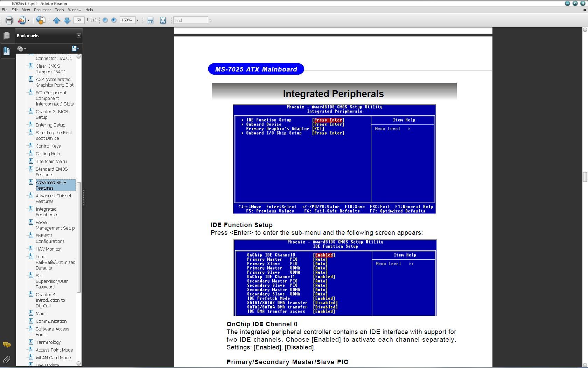Open the File menu
The width and height of the screenshot is (588, 368).
[5, 10]
